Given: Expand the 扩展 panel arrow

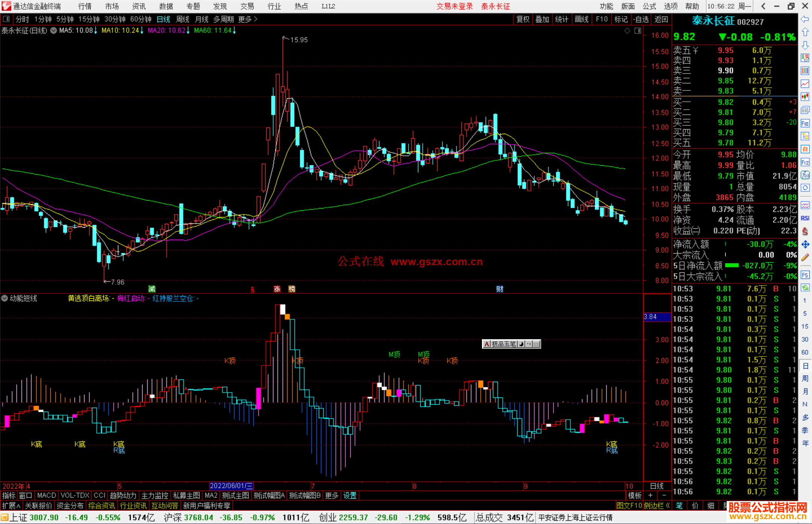Looking at the screenshot, I should pyautogui.click(x=11, y=506).
